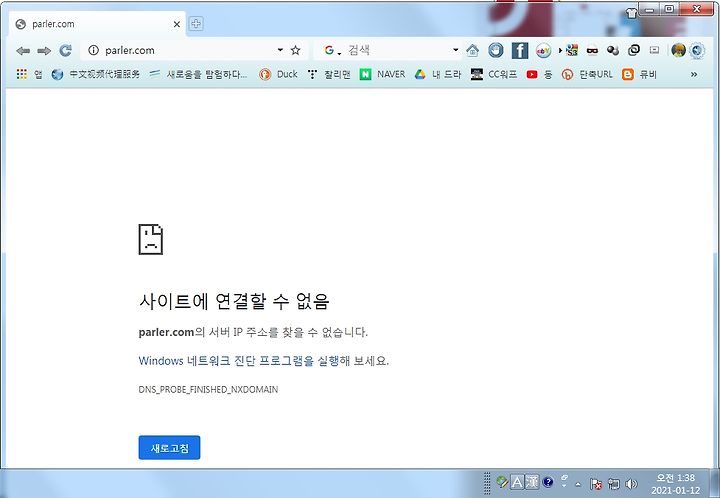720x498 pixels.
Task: Open search box dropdown arrow
Action: point(456,50)
